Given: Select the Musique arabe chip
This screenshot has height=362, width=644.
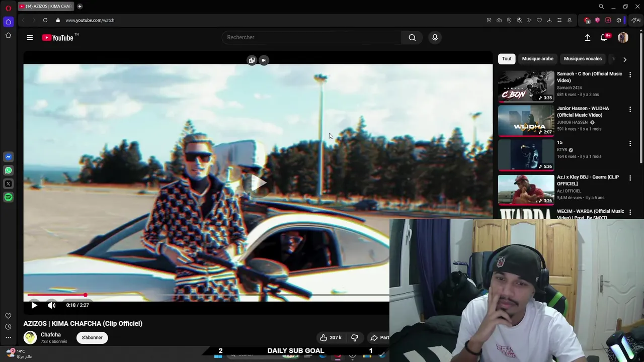Looking at the screenshot, I should pos(537,59).
